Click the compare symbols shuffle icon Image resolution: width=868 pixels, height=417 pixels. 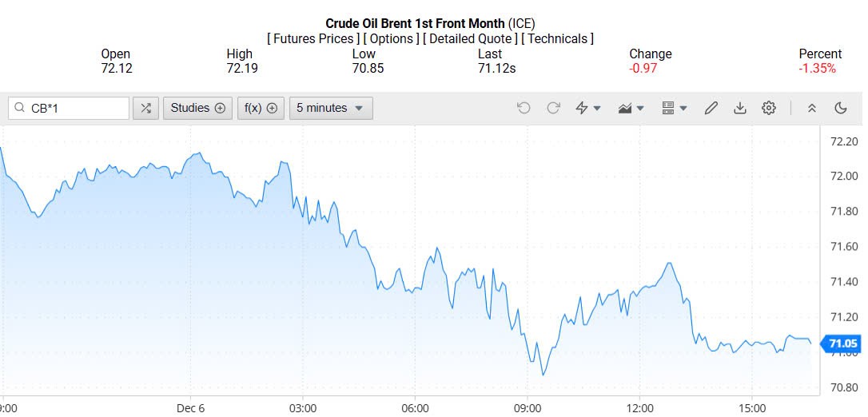pyautogui.click(x=145, y=108)
